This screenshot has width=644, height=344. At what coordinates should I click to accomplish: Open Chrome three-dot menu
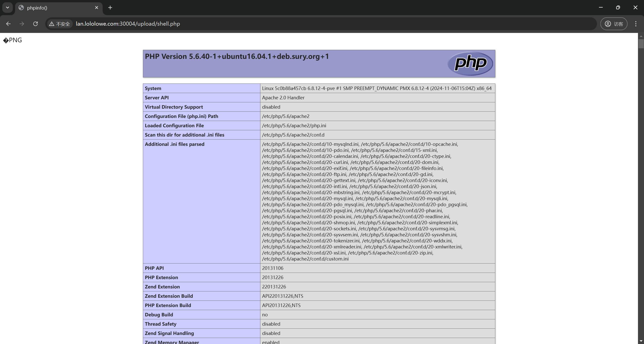636,24
